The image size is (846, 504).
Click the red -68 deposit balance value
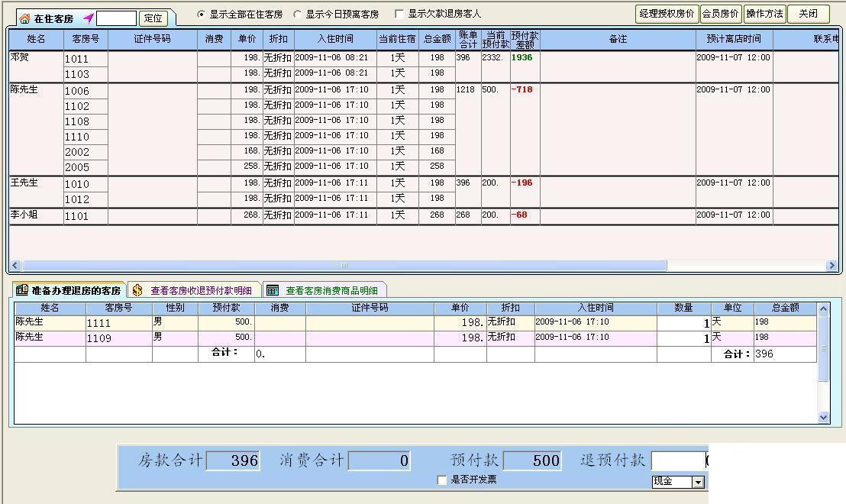coord(519,215)
